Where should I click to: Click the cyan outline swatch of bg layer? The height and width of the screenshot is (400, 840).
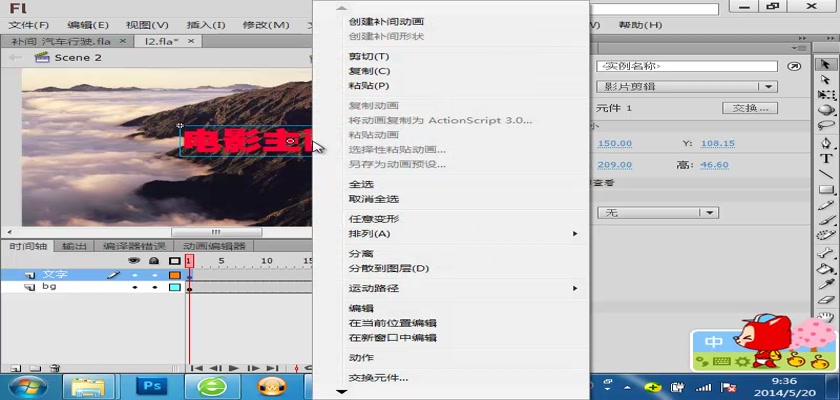pos(175,288)
